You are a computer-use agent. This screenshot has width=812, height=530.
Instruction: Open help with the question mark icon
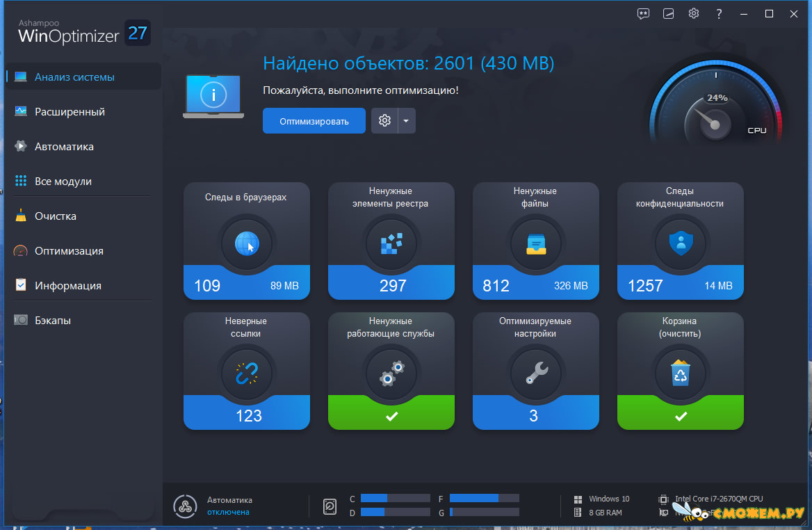pos(719,14)
